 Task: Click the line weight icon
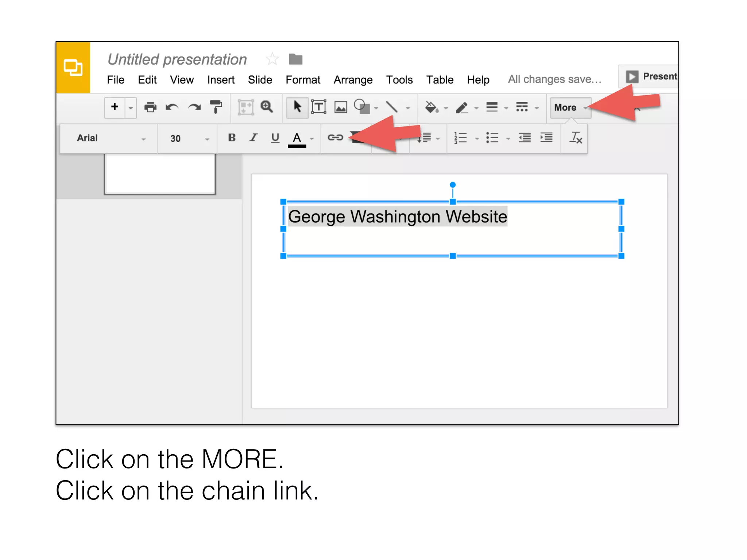492,107
